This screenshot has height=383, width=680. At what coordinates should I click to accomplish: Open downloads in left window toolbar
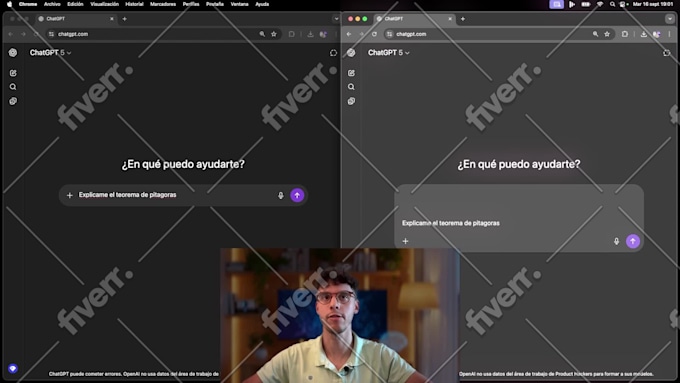(310, 34)
